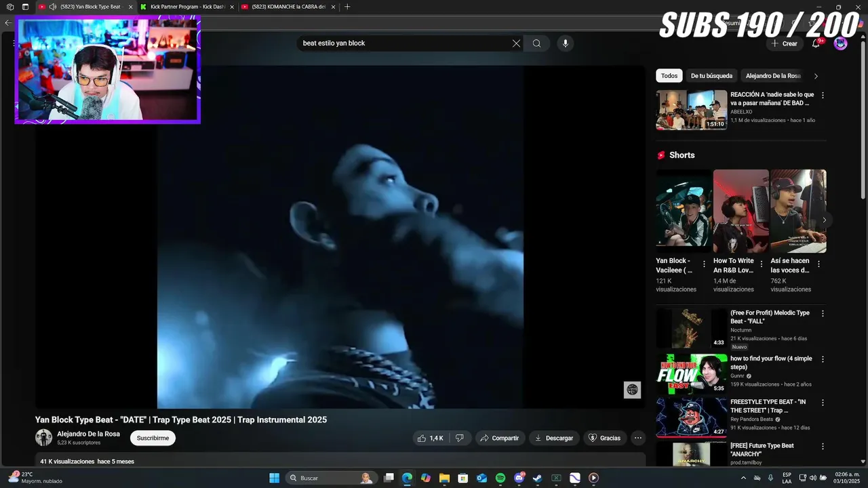The width and height of the screenshot is (868, 488).
Task: Open options for Future Type Beat ANARCHY
Action: coord(823,447)
